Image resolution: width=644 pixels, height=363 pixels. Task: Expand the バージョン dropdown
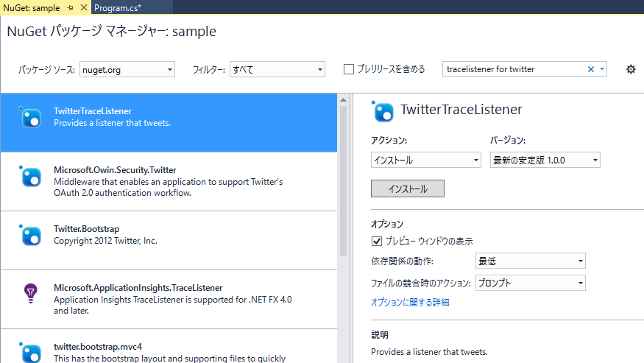point(545,160)
